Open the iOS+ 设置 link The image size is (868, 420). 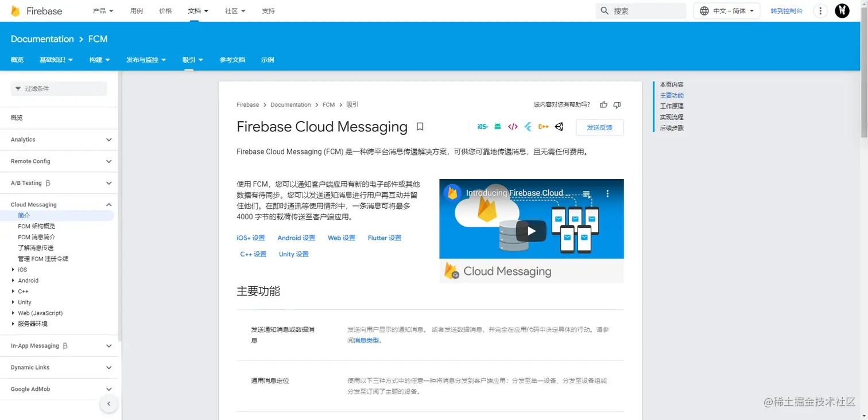[251, 238]
